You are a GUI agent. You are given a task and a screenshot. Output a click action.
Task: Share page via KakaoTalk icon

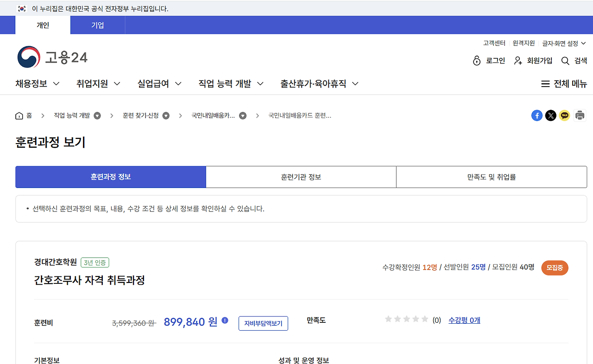(565, 115)
